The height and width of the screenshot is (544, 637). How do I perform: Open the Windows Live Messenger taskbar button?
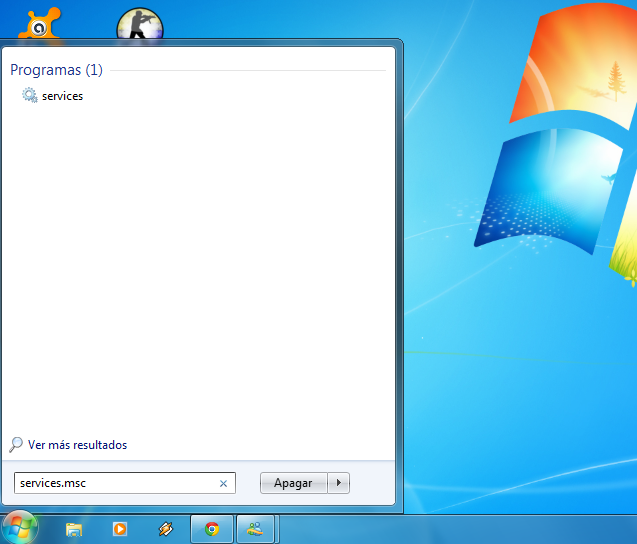[256, 529]
